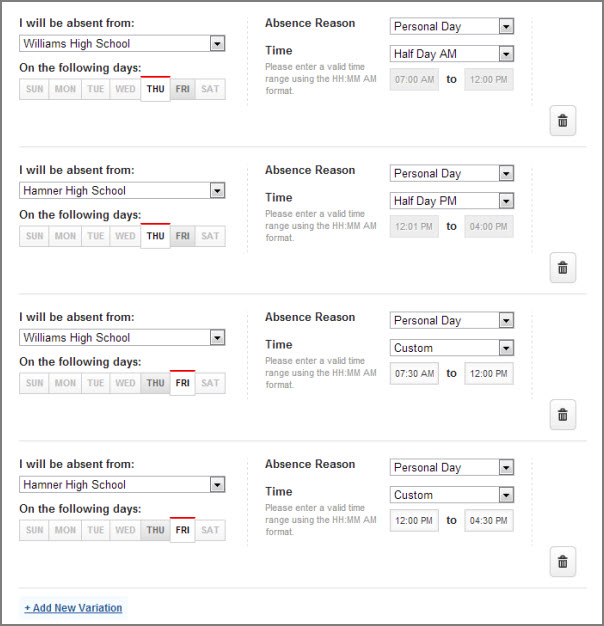Click the 04:30 PM end time field
This screenshot has width=604, height=626.
[489, 521]
